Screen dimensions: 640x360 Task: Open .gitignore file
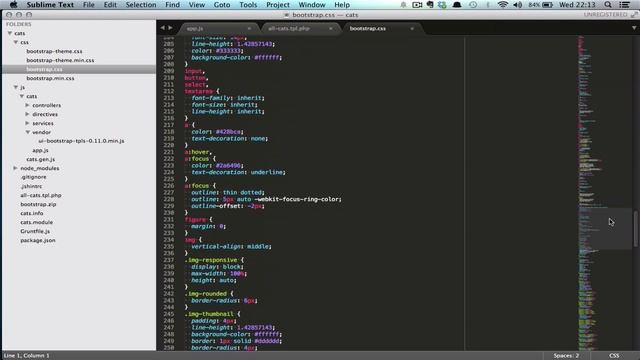[33, 177]
